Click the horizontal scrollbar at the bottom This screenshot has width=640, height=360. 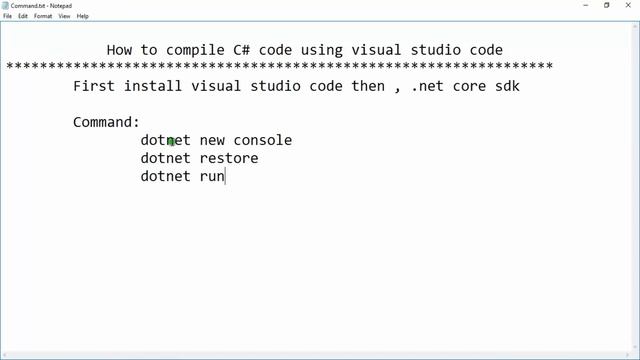316,356
